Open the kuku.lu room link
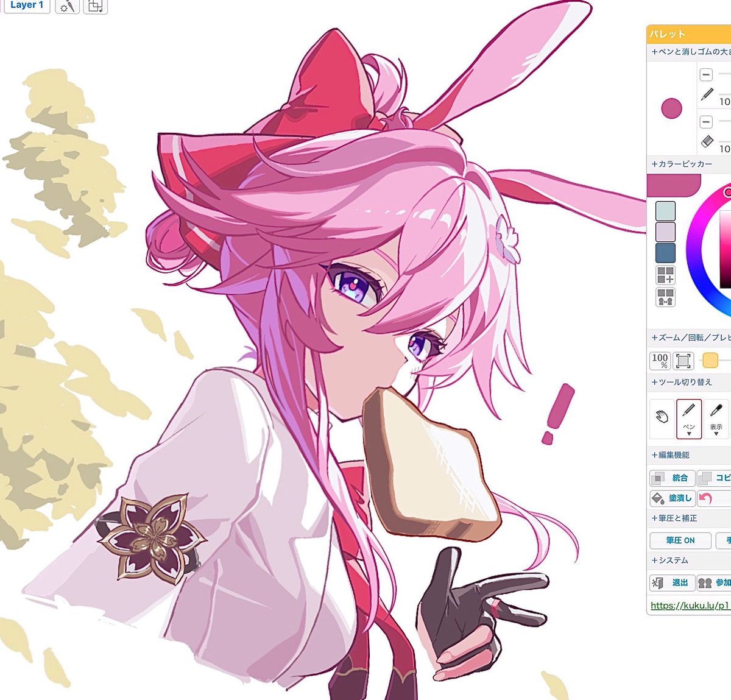This screenshot has width=731, height=700. point(690,606)
